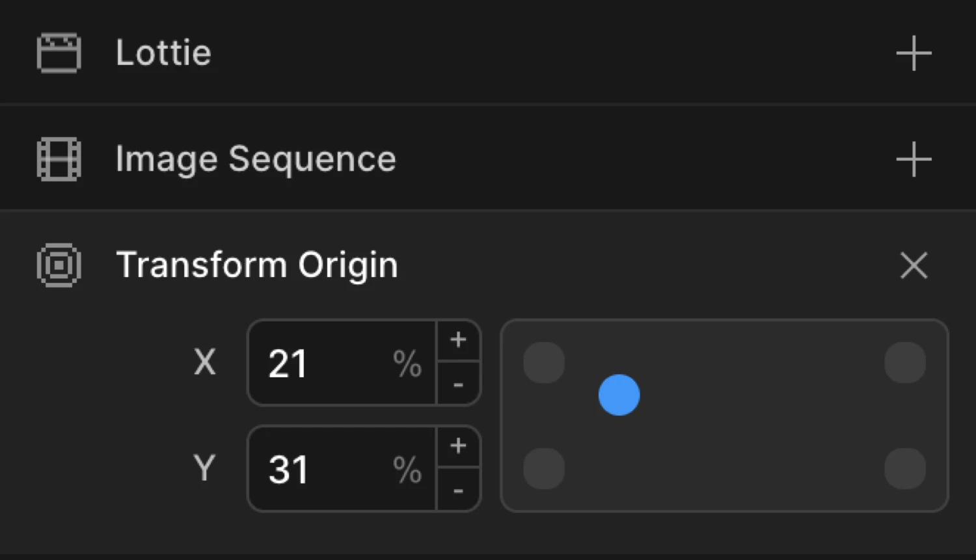Click the Lottie label text

(x=163, y=53)
